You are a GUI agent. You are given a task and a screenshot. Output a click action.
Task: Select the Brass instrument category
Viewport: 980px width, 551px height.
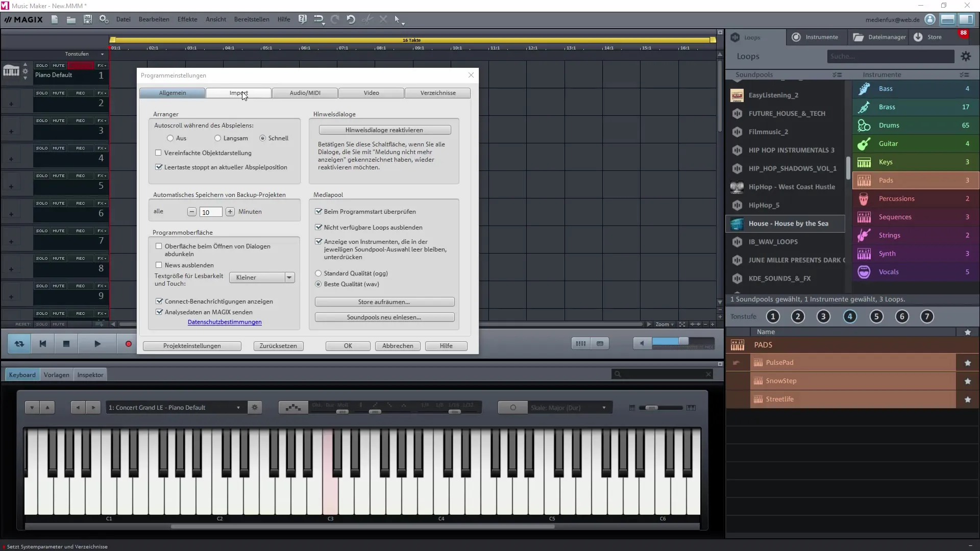coord(916,107)
